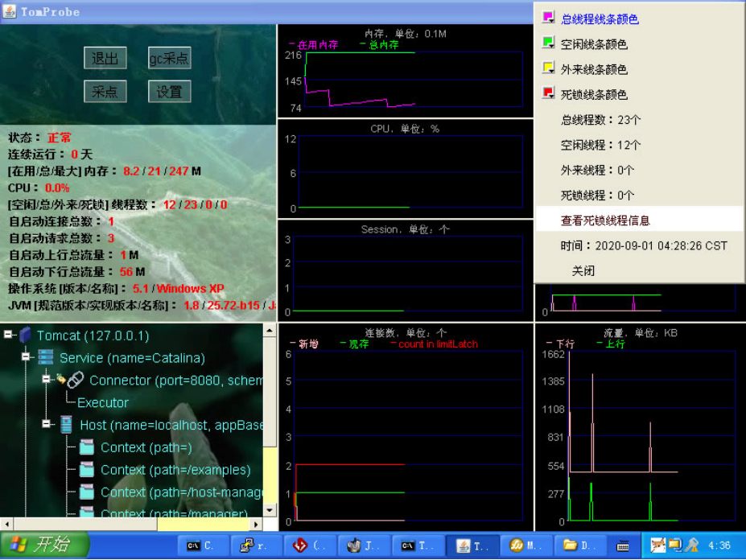
Task: Click the 采点 sampling button
Action: pos(105,92)
